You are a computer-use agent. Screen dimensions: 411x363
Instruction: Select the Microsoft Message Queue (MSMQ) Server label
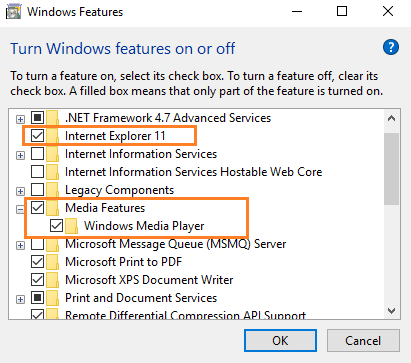(x=175, y=245)
